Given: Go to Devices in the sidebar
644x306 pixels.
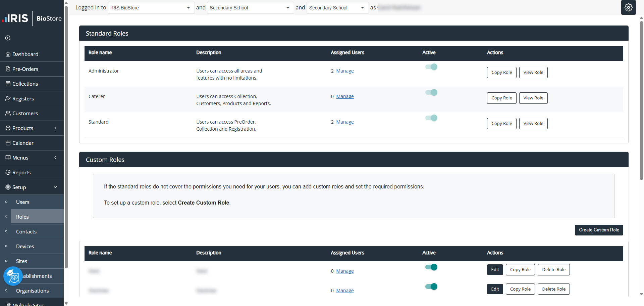Looking at the screenshot, I should 25,246.
